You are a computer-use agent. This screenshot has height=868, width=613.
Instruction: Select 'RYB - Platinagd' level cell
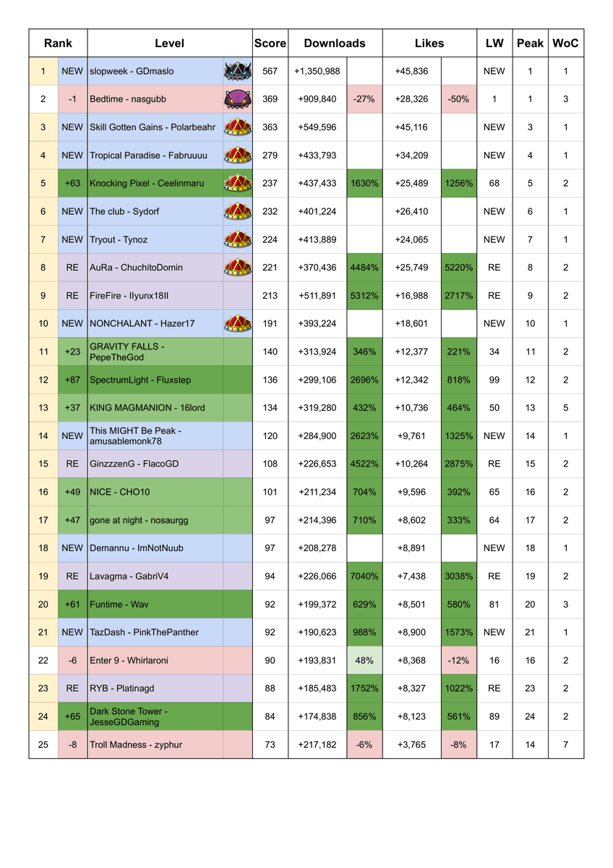click(x=155, y=688)
